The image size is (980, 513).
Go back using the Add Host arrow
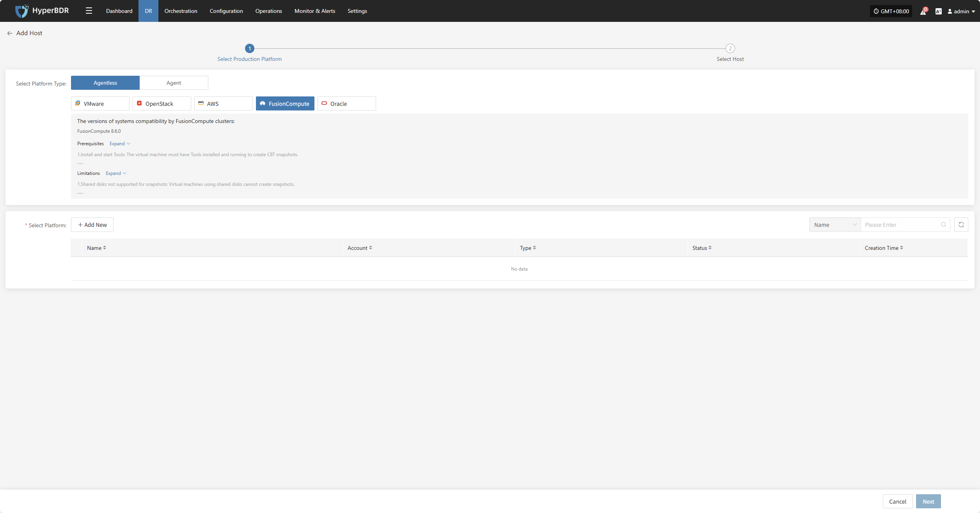pyautogui.click(x=10, y=33)
